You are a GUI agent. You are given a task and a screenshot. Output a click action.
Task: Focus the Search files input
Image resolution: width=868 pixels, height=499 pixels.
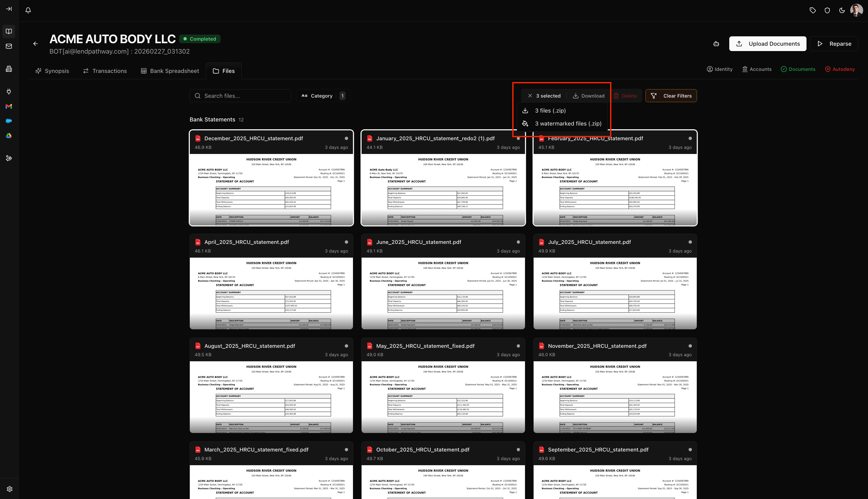click(240, 96)
